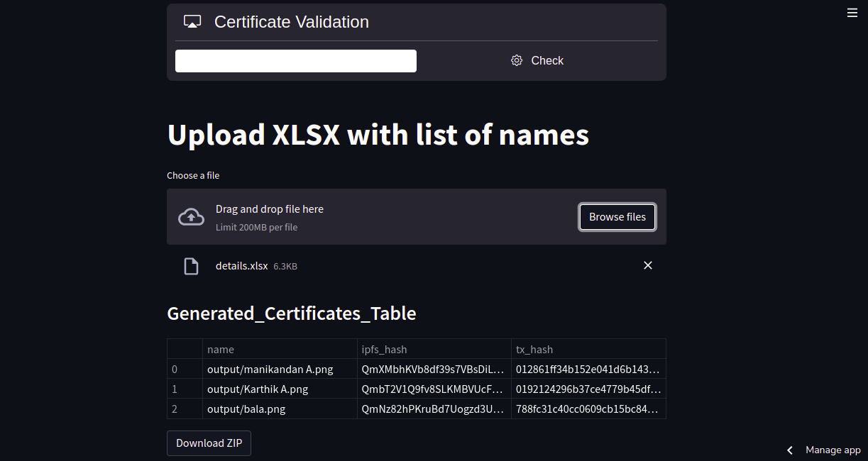This screenshot has width=868, height=461.
Task: Remove the uploaded details.xlsx file
Action: [x=647, y=265]
